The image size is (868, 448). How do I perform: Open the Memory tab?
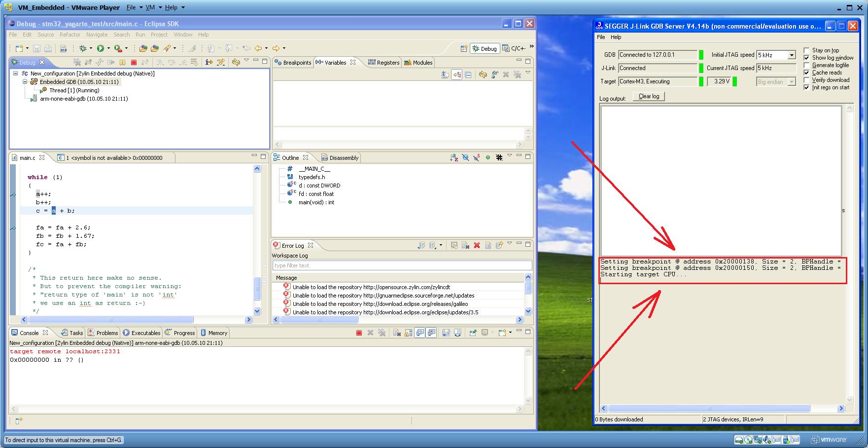pos(213,333)
